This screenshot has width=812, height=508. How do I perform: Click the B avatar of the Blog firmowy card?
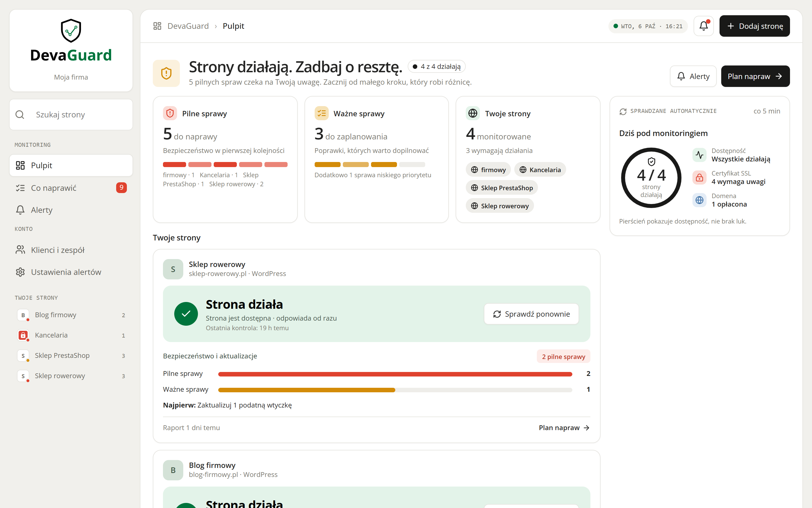pyautogui.click(x=173, y=470)
